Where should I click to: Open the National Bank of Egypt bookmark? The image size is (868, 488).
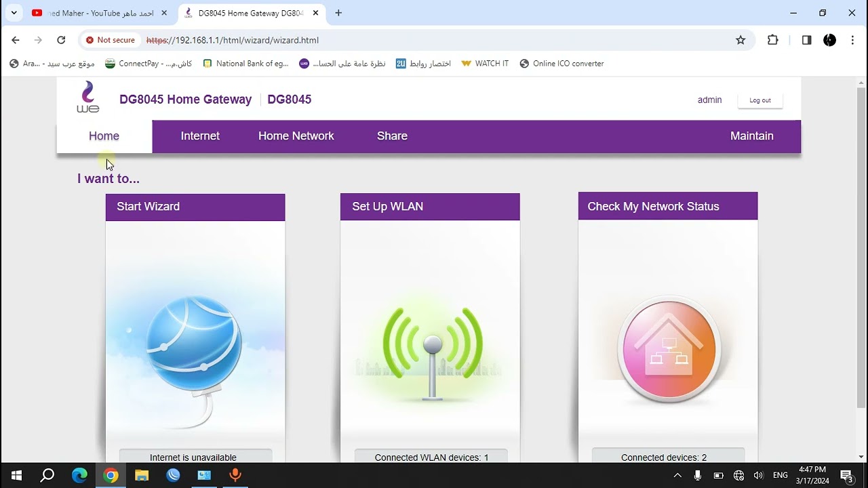coord(245,64)
